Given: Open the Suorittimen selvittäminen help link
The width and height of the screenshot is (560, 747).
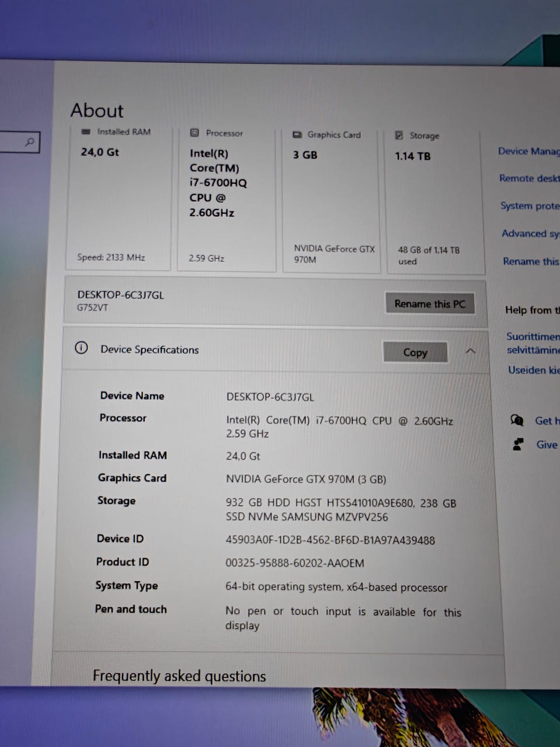Looking at the screenshot, I should coord(533,343).
